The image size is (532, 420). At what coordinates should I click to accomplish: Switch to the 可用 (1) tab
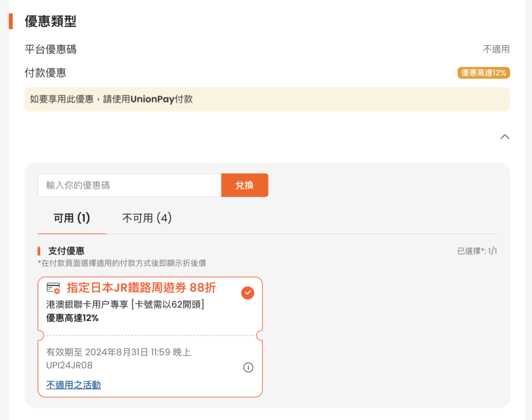pyautogui.click(x=72, y=218)
